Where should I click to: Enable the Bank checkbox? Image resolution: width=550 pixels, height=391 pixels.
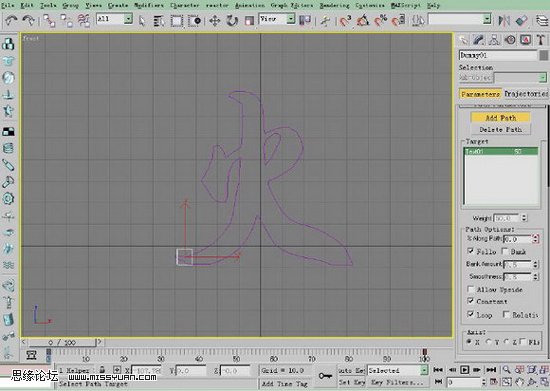click(x=505, y=251)
